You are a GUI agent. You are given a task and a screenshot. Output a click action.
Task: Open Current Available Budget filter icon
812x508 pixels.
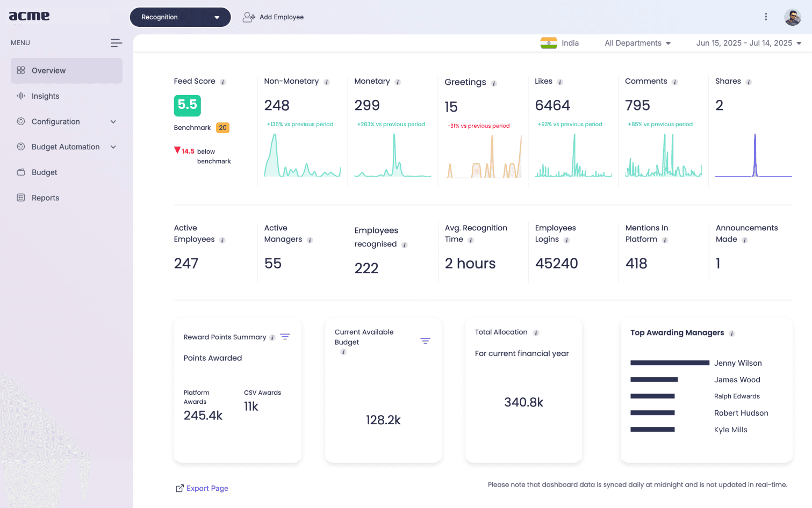coord(425,341)
